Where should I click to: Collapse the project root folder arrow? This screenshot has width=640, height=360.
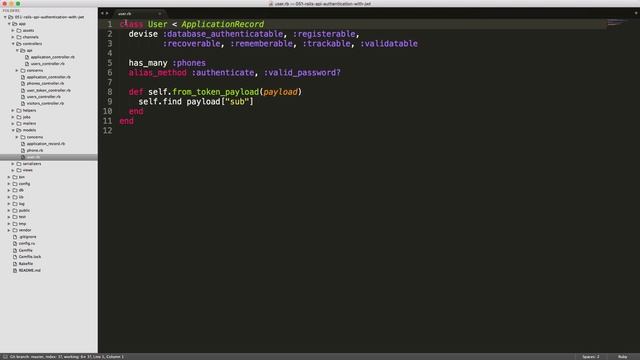pos(5,17)
